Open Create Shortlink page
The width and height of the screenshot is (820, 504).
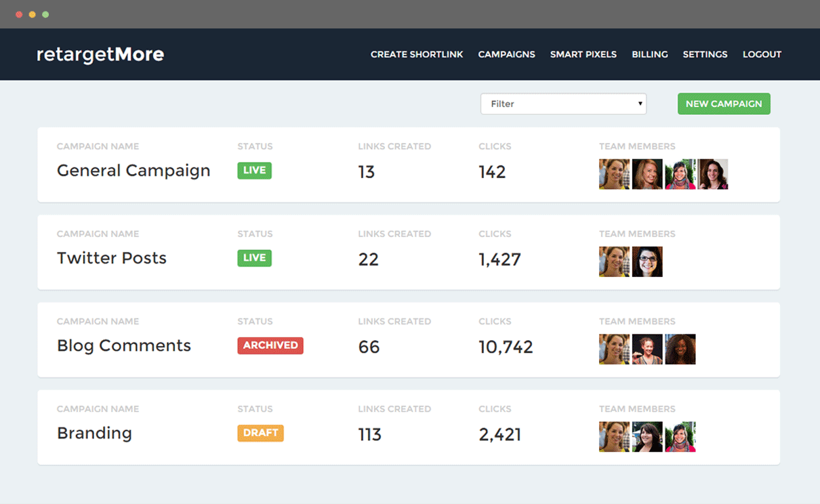pyautogui.click(x=417, y=54)
